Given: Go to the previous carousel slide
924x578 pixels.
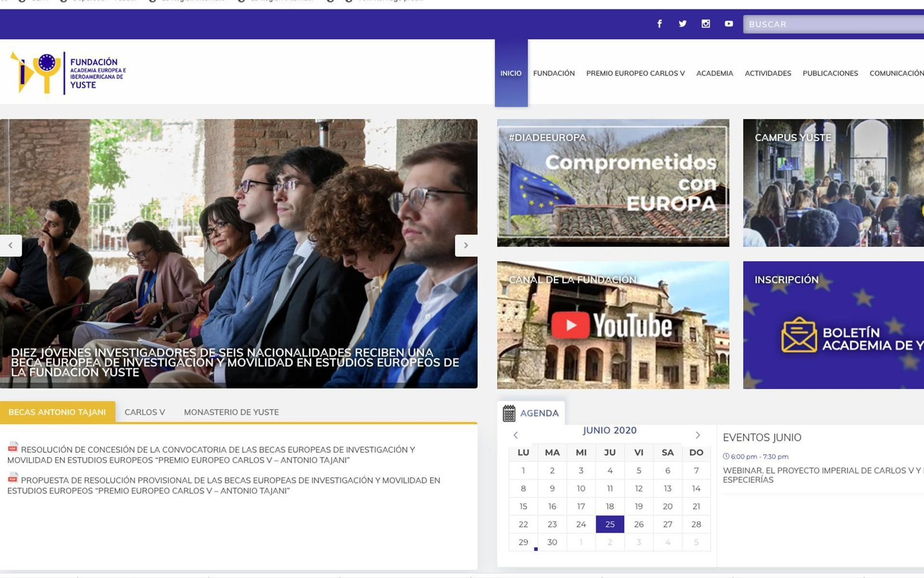Looking at the screenshot, I should (x=11, y=245).
